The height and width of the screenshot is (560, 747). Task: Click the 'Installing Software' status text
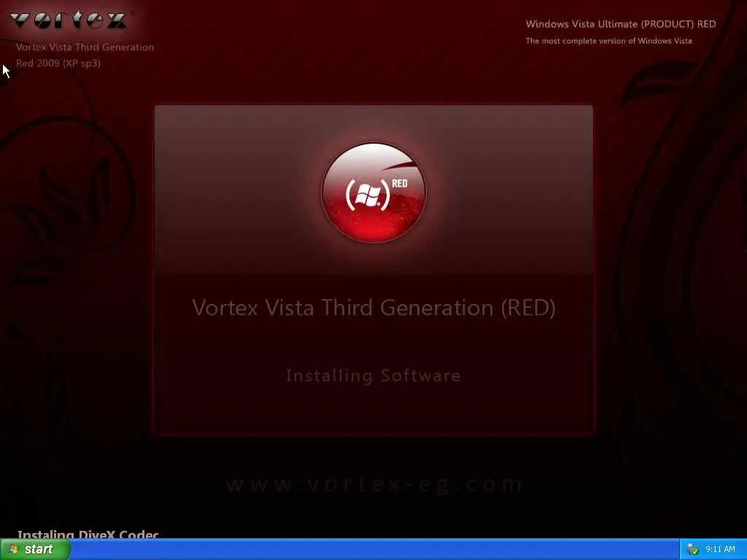[373, 376]
